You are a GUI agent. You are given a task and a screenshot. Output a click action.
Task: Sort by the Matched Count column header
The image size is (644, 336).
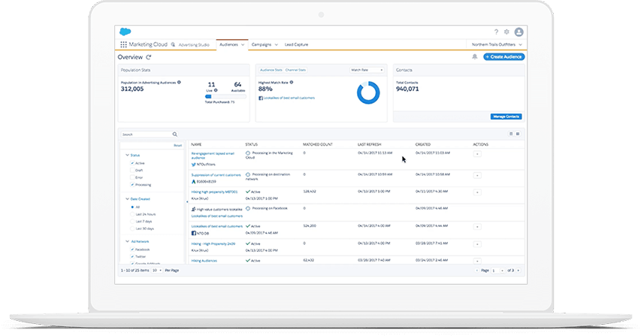tap(318, 144)
